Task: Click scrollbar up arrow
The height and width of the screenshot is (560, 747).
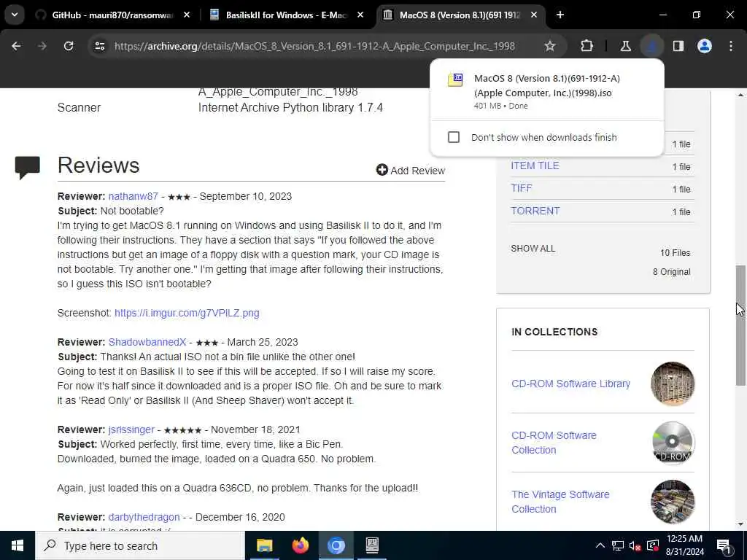Action: point(740,96)
